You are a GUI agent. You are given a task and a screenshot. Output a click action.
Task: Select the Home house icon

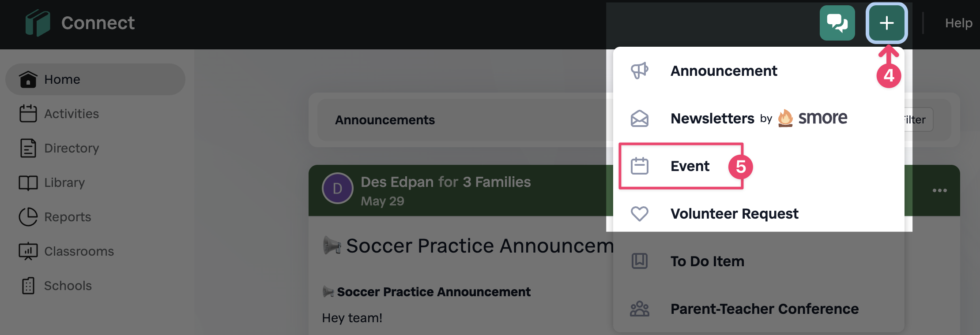point(28,79)
